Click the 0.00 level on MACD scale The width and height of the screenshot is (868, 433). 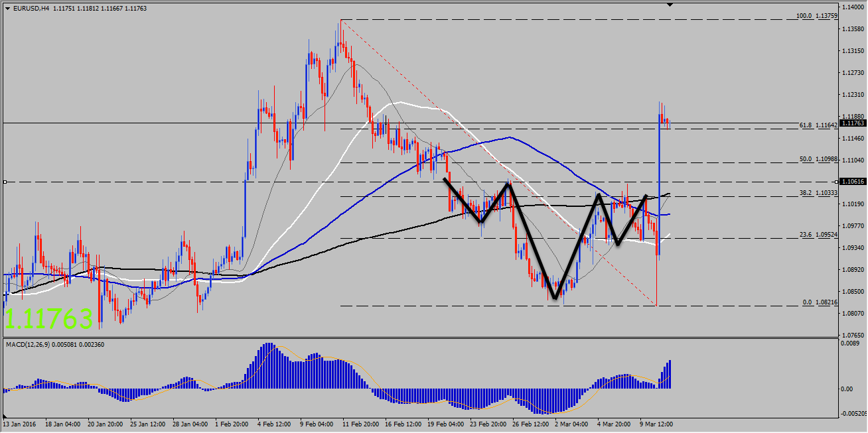coord(846,389)
